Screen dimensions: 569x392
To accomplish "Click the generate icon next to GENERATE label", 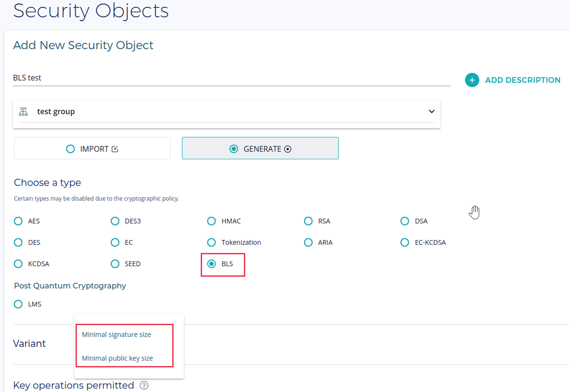I will 288,149.
